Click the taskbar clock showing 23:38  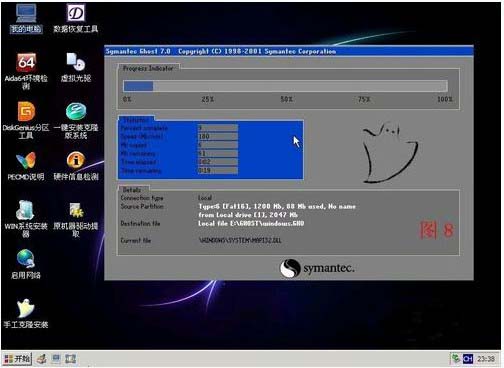pos(486,359)
